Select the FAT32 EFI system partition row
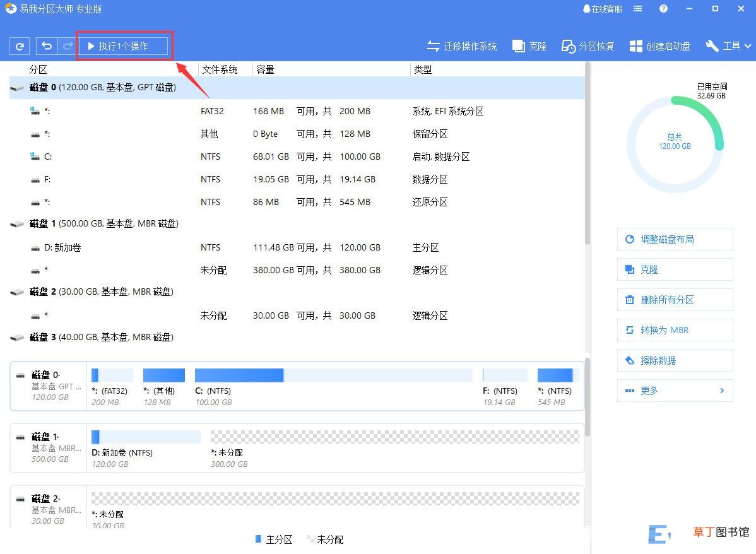This screenshot has height=554, width=756. coord(297,112)
